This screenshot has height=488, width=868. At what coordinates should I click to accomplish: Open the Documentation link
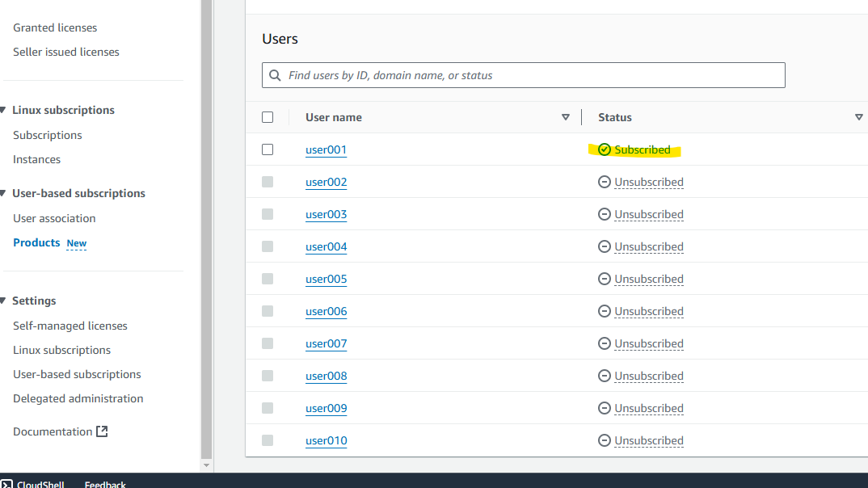pyautogui.click(x=53, y=431)
